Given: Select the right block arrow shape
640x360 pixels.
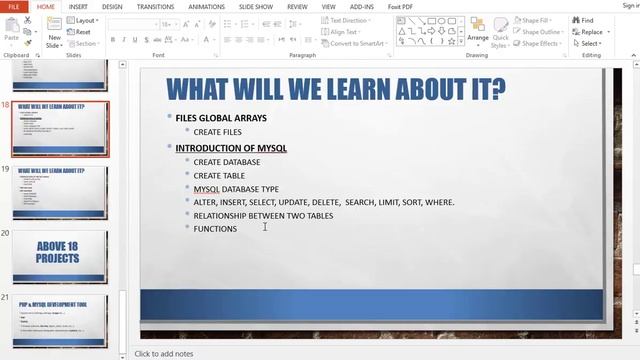Looking at the screenshot, I should coord(431,31).
